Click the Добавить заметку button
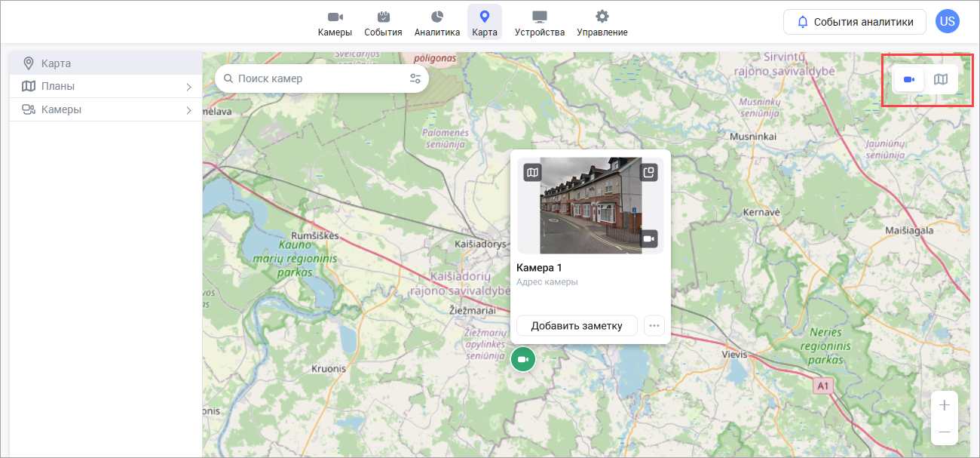The width and height of the screenshot is (980, 458). [x=577, y=326]
